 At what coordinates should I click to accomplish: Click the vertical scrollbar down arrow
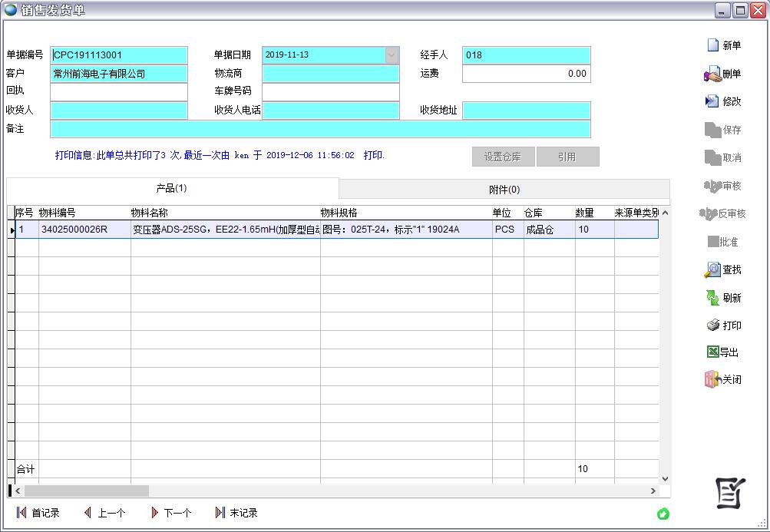665,478
